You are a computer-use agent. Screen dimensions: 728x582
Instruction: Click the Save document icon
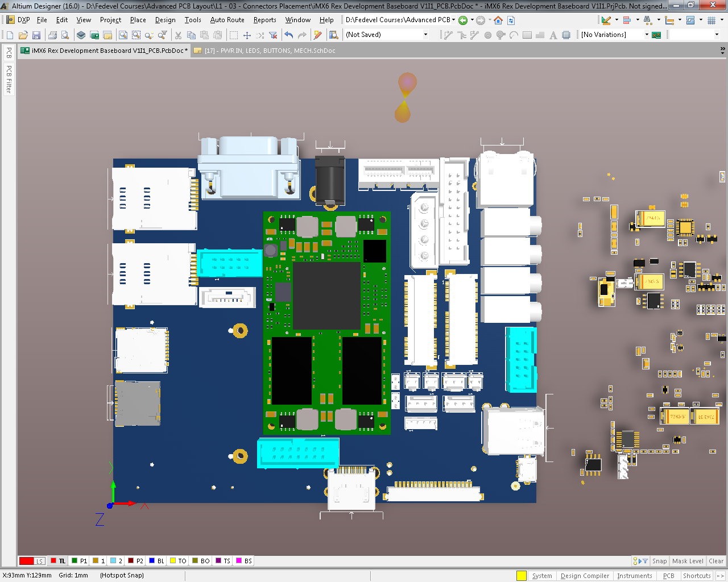[36, 35]
